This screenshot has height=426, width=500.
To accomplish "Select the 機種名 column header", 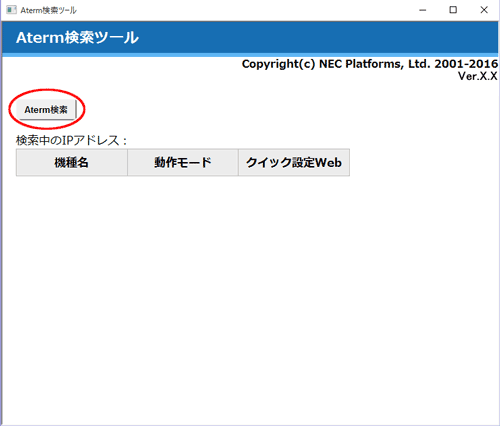I will (x=72, y=162).
